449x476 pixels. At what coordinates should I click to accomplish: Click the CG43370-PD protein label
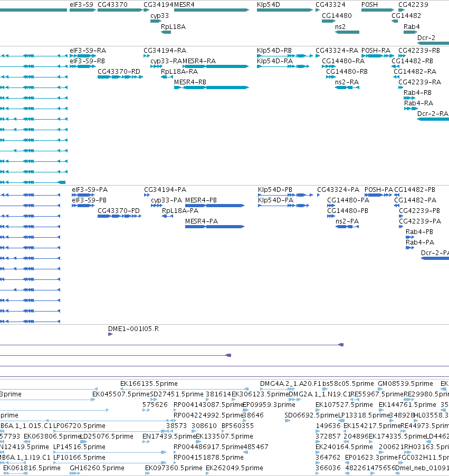119,211
